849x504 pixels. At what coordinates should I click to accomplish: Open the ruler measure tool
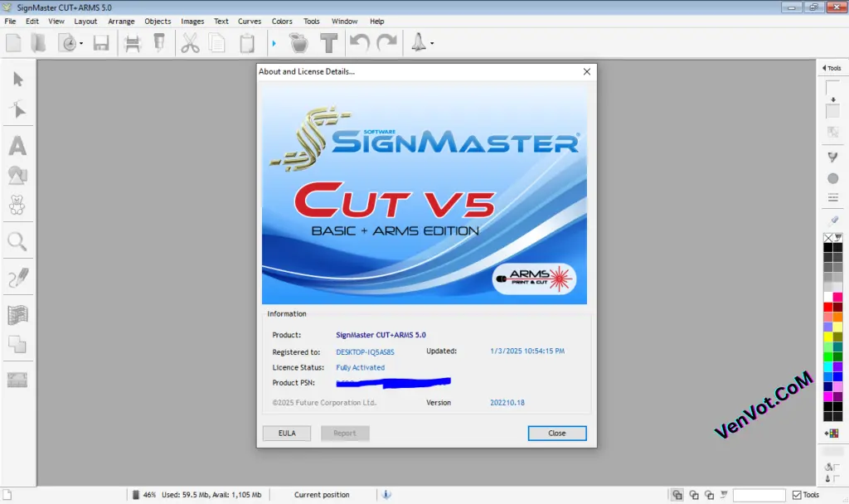[x=17, y=380]
